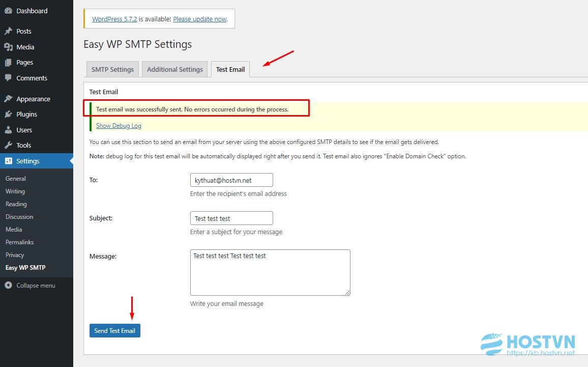This screenshot has height=367, width=588.
Task: Click the Send Test Email button
Action: [x=115, y=330]
